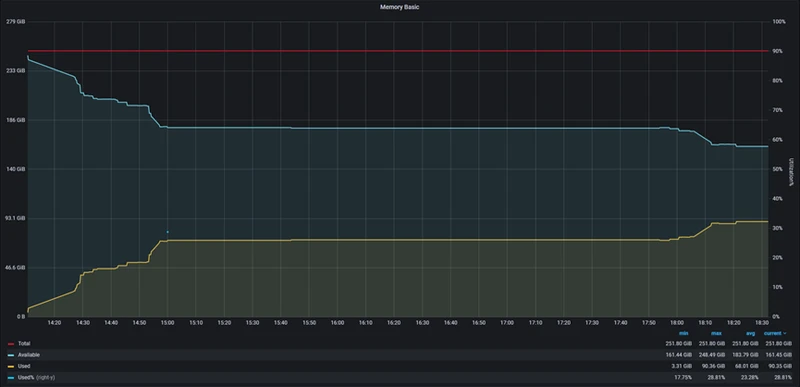This screenshot has height=387, width=800.
Task: Click the red Total legend color swatch
Action: (x=11, y=344)
